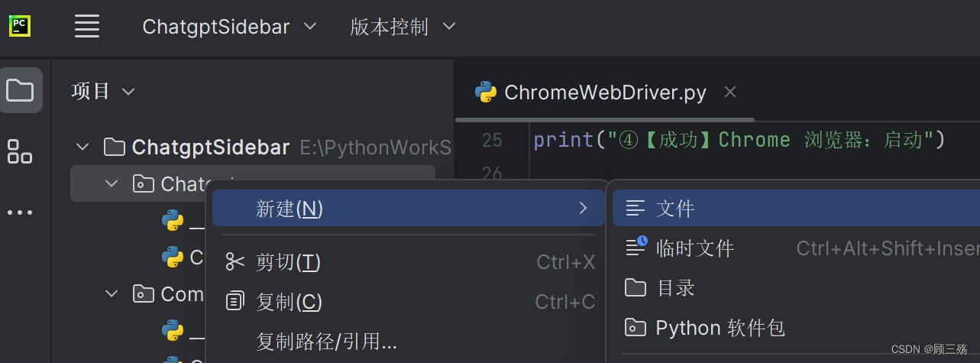Open the ChatgptSidebar project dropdown
The height and width of the screenshot is (363, 980).
pyautogui.click(x=229, y=27)
